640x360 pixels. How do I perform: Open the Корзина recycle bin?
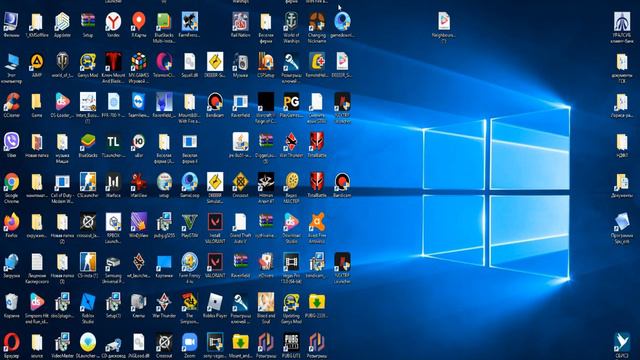tap(11, 302)
